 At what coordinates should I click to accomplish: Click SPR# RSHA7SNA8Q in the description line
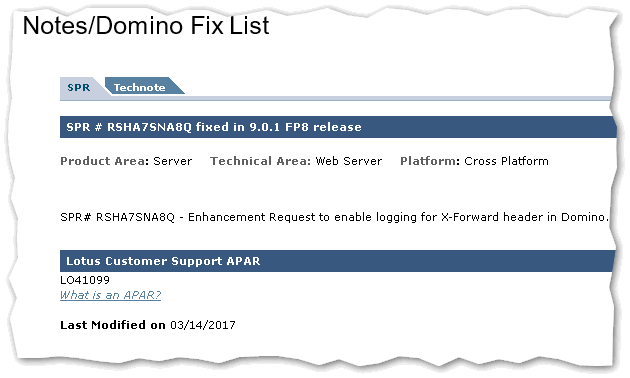pos(117,217)
